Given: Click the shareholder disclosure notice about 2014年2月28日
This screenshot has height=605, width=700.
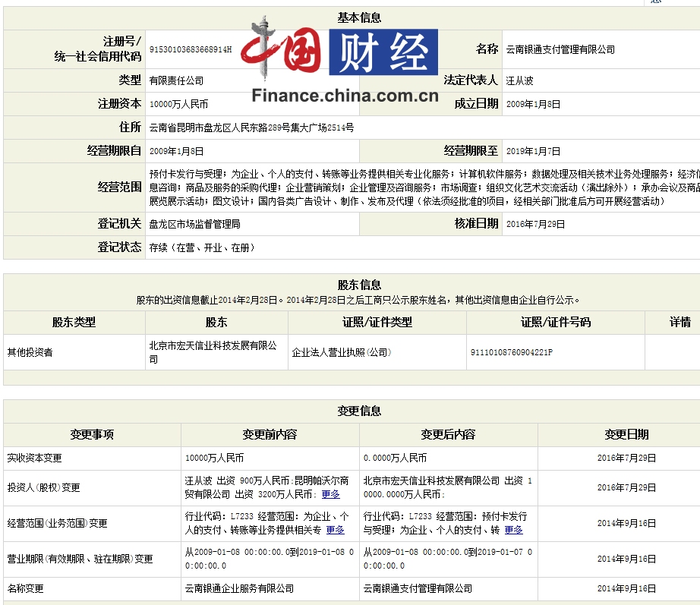Looking at the screenshot, I should [x=358, y=300].
